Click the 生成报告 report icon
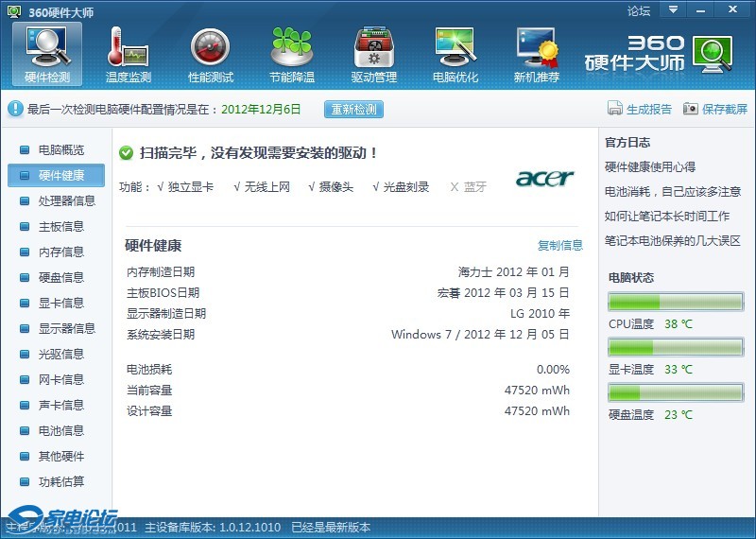This screenshot has height=539, width=756. click(x=615, y=109)
